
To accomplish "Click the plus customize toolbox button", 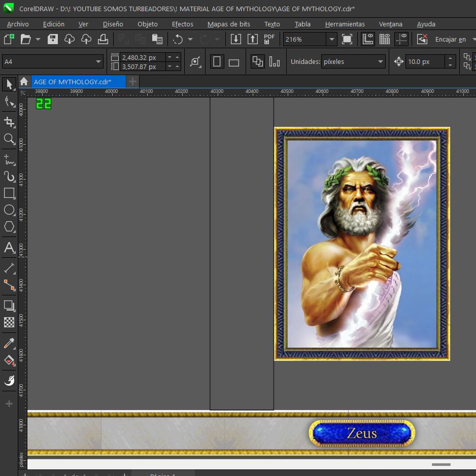I will 9,403.
